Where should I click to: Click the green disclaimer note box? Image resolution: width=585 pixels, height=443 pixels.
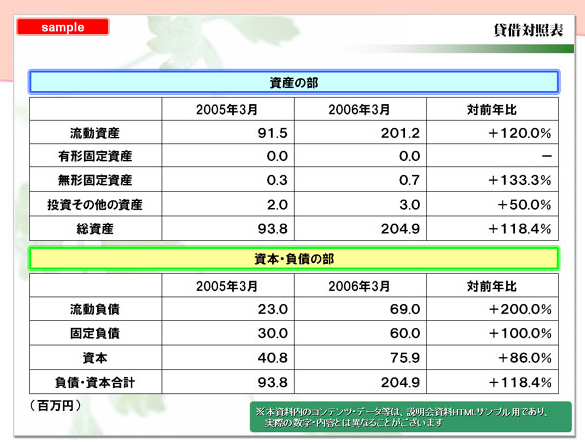point(410,417)
